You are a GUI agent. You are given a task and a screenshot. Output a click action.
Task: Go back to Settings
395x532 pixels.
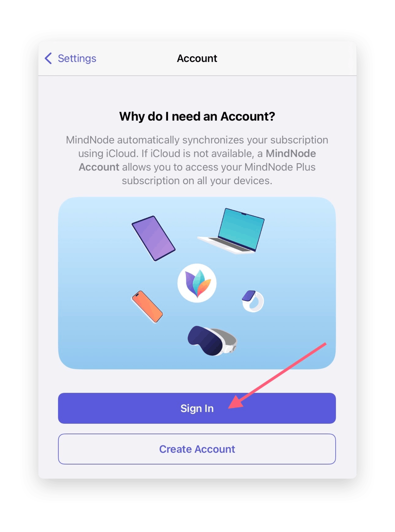[x=70, y=58]
